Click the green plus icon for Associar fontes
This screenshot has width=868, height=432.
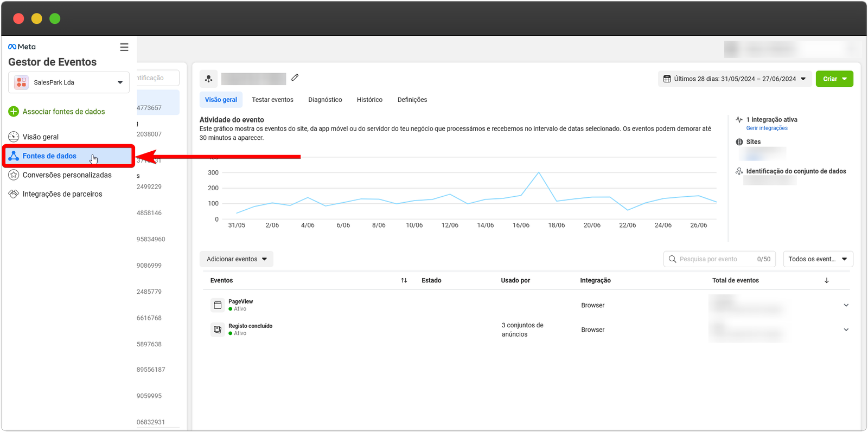pos(14,112)
